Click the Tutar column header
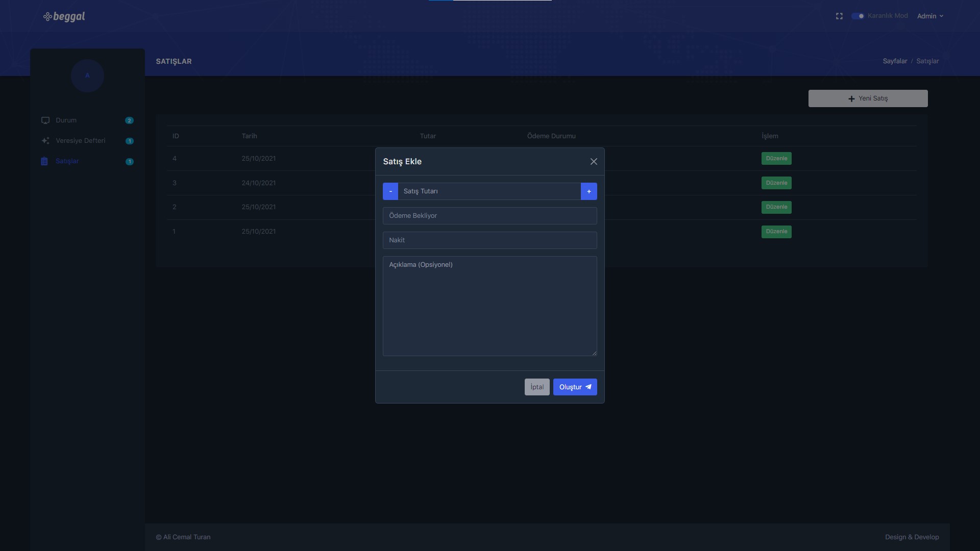This screenshot has height=551, width=980. coord(428,136)
